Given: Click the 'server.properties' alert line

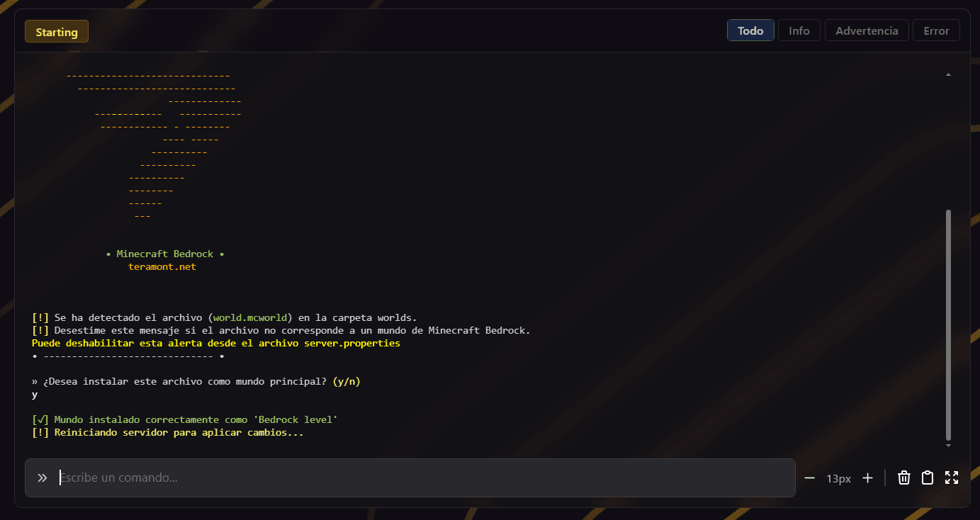Looking at the screenshot, I should click(216, 343).
